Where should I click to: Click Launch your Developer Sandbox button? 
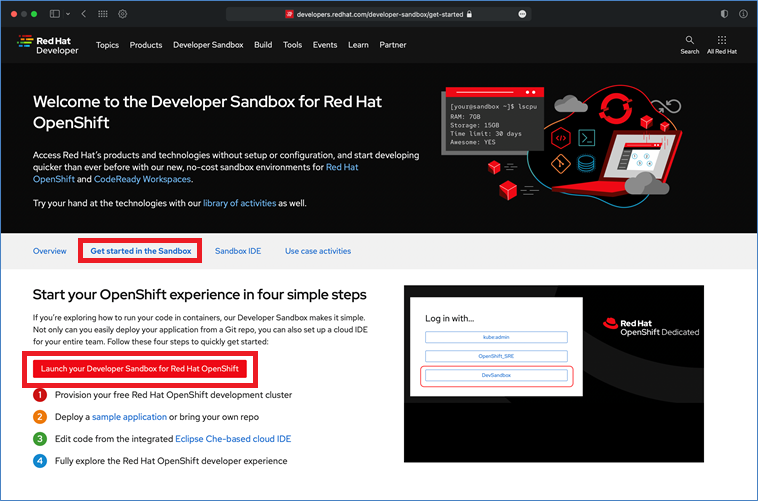coord(140,368)
